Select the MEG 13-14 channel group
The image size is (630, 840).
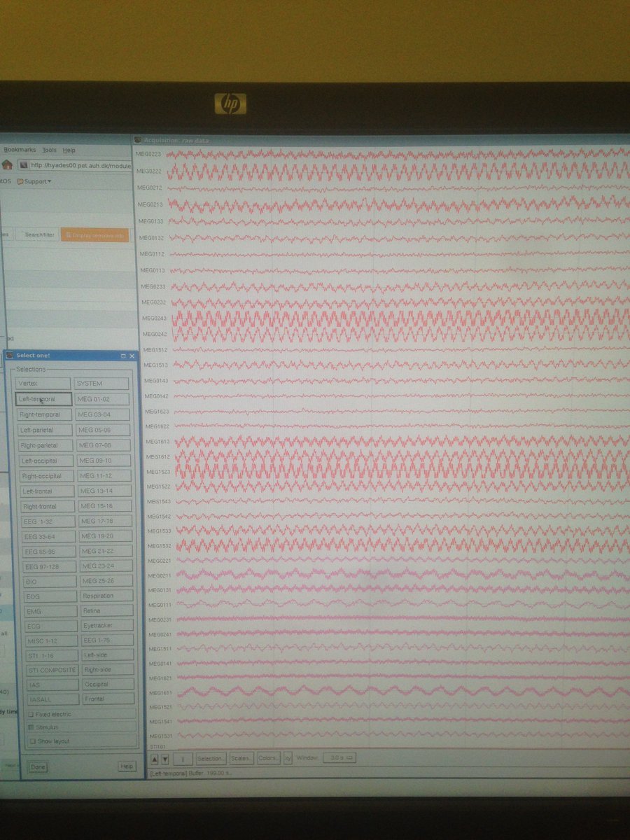tap(105, 491)
